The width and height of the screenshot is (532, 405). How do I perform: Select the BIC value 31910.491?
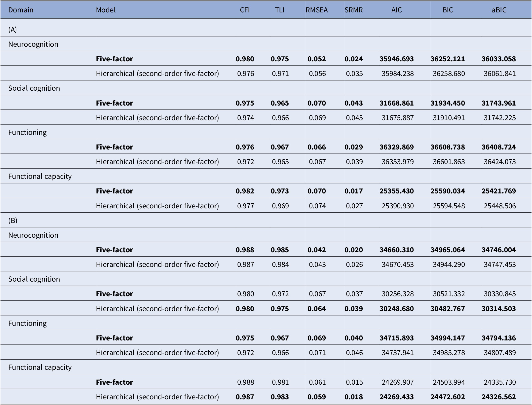pyautogui.click(x=449, y=118)
